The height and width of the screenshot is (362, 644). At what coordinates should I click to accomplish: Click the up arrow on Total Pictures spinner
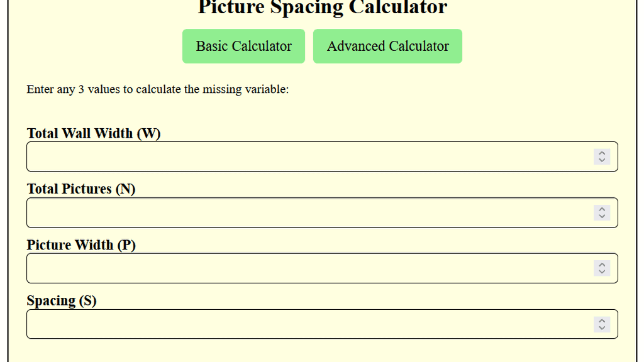pos(602,209)
